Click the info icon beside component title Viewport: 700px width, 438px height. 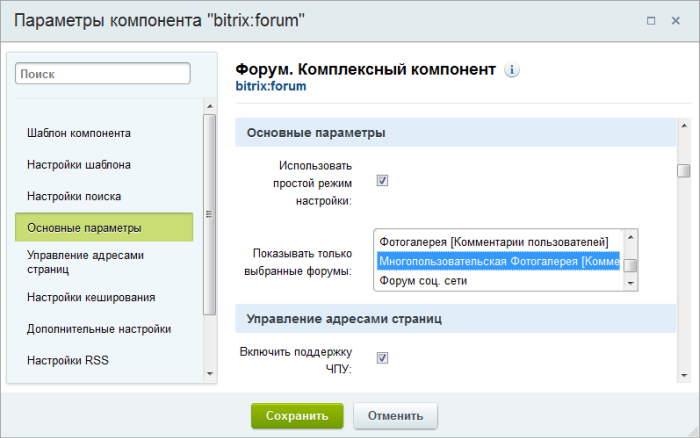(512, 70)
